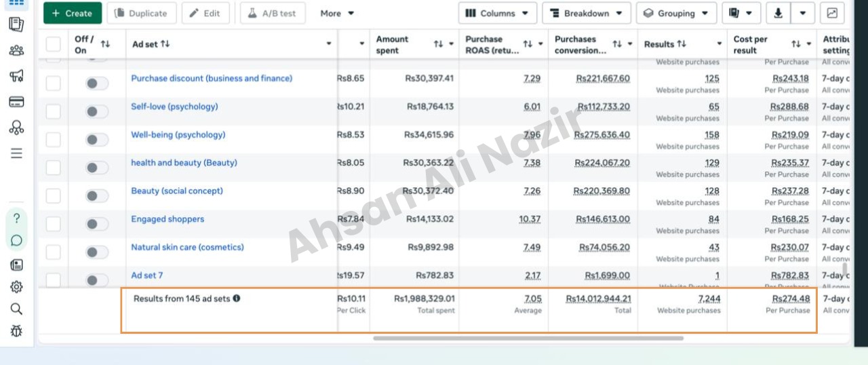Click the A/B test button

tap(273, 13)
